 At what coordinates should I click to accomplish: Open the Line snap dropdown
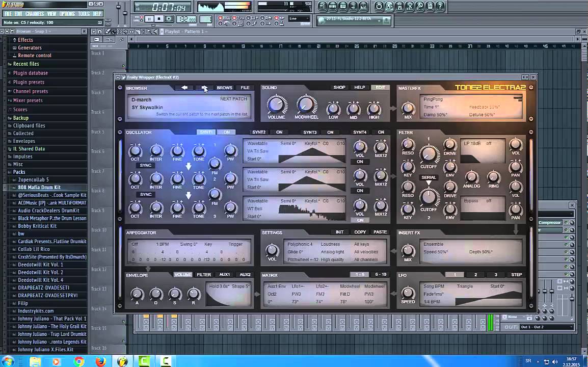299,18
